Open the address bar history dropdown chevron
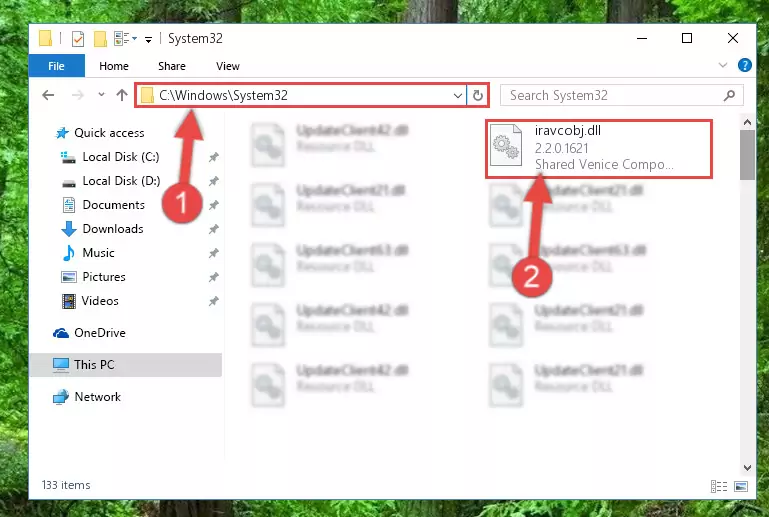769x517 pixels. coord(458,95)
